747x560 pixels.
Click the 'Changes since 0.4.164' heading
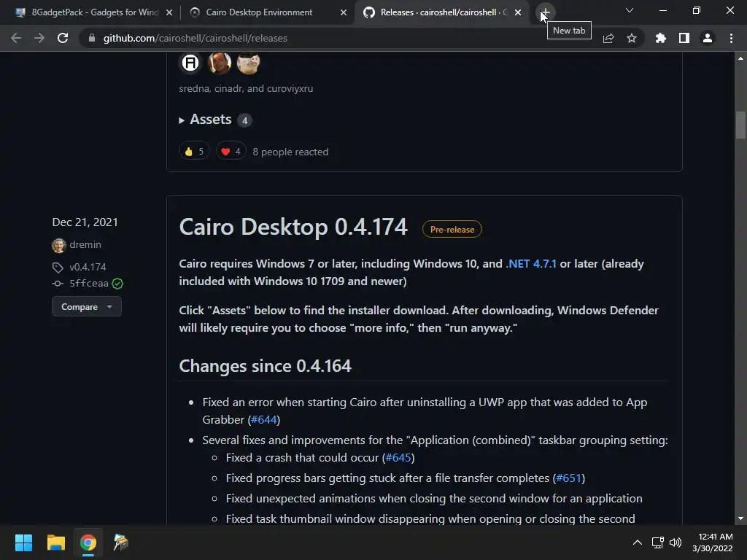point(266,366)
